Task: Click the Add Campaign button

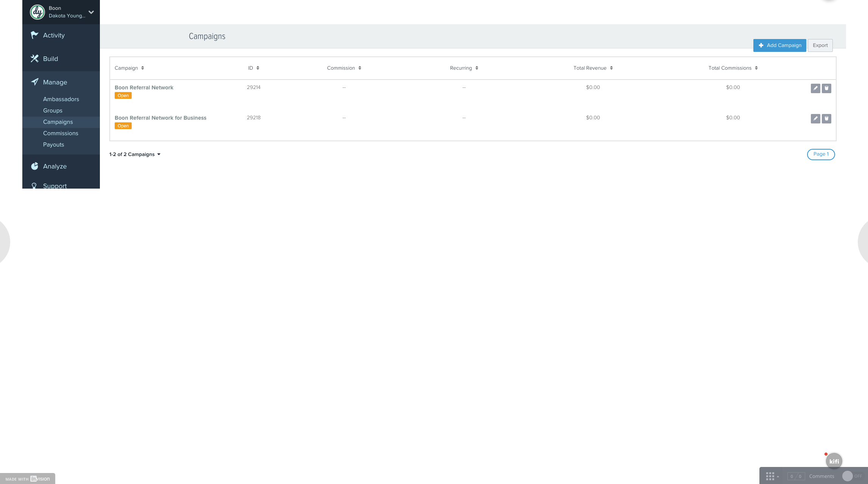Action: [779, 45]
